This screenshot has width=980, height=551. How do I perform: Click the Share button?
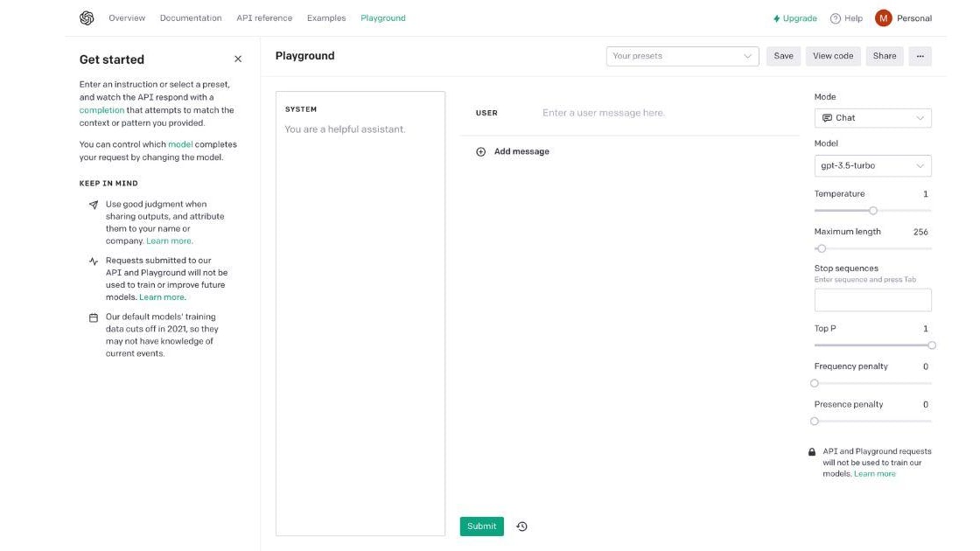tap(885, 56)
